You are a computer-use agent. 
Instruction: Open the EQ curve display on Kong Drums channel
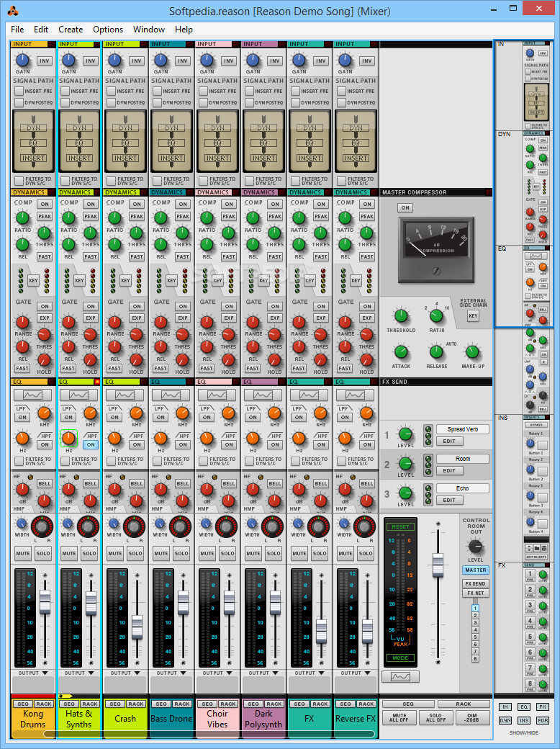point(32,395)
